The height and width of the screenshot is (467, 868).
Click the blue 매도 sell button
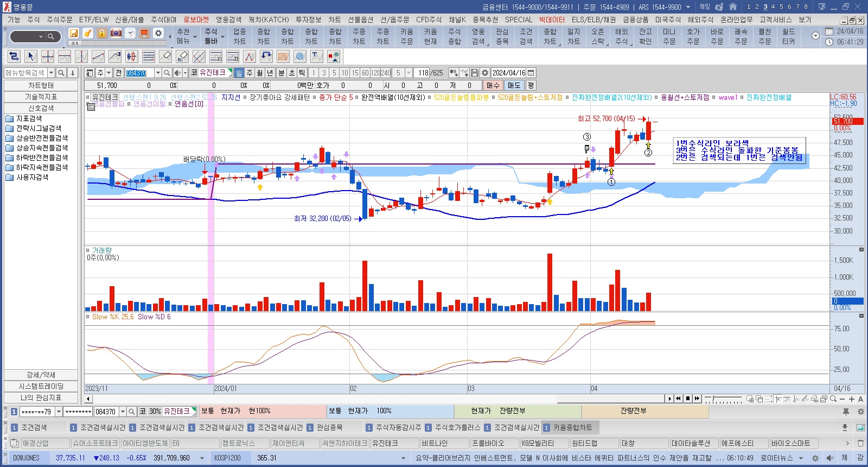(514, 85)
